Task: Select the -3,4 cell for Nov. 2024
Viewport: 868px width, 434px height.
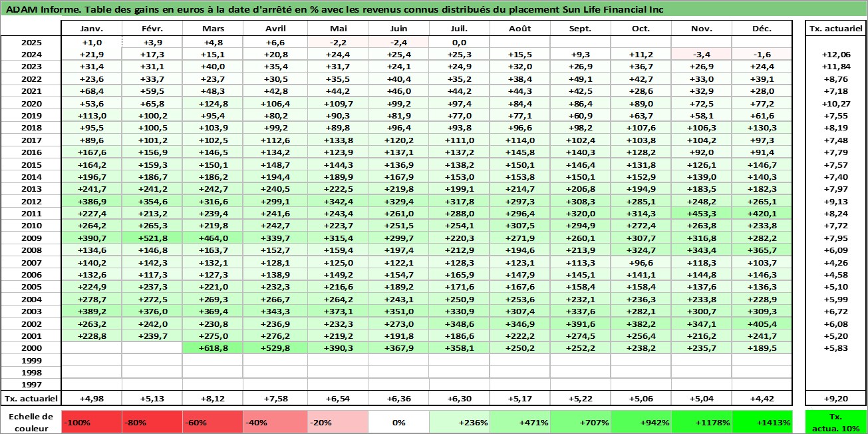Action: pos(702,54)
